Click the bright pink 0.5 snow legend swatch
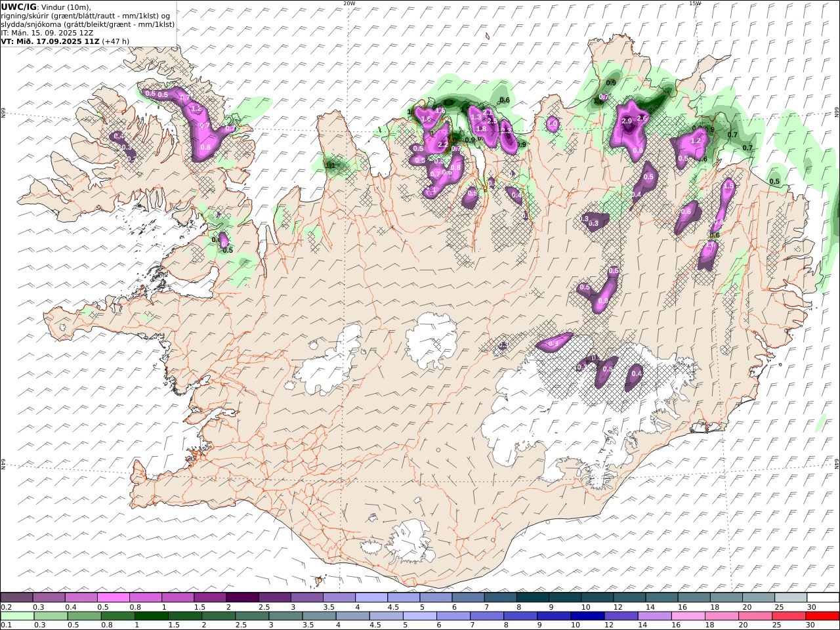 coord(113,597)
